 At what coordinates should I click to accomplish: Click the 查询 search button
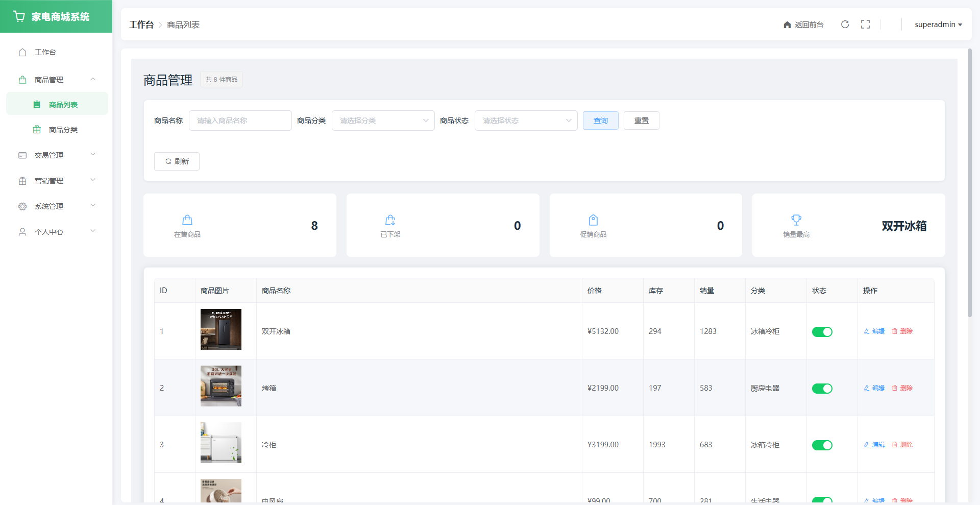pos(600,121)
